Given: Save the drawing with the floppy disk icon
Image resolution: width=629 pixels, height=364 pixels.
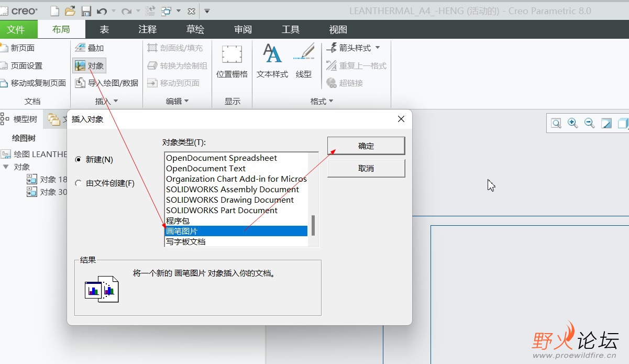Looking at the screenshot, I should pyautogui.click(x=86, y=10).
